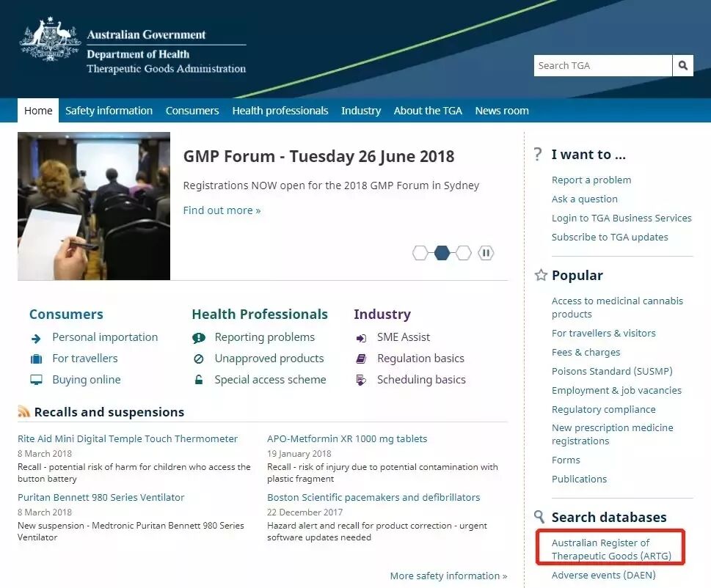The image size is (711, 588).
Task: Open Adverse events (DAEN) link
Action: pos(604,575)
